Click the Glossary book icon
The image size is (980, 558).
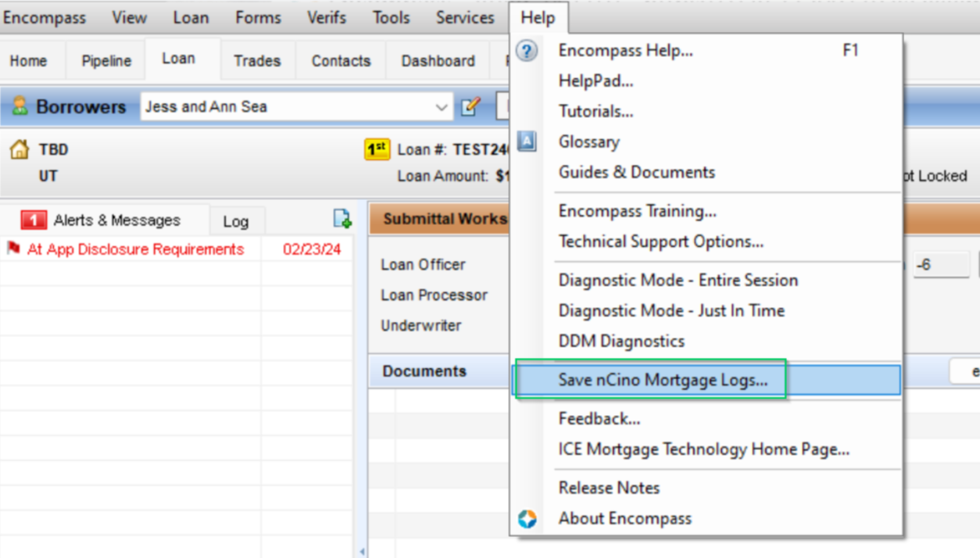click(x=528, y=141)
